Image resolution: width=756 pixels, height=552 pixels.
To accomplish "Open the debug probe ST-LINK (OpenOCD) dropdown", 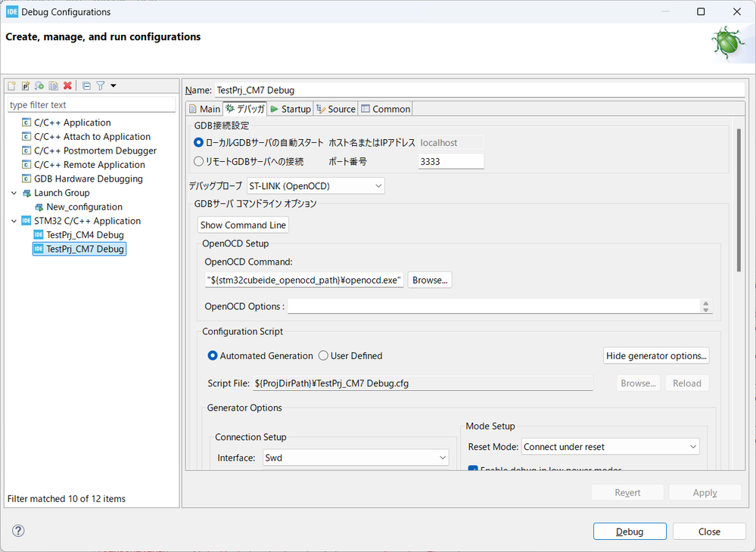I will click(316, 185).
